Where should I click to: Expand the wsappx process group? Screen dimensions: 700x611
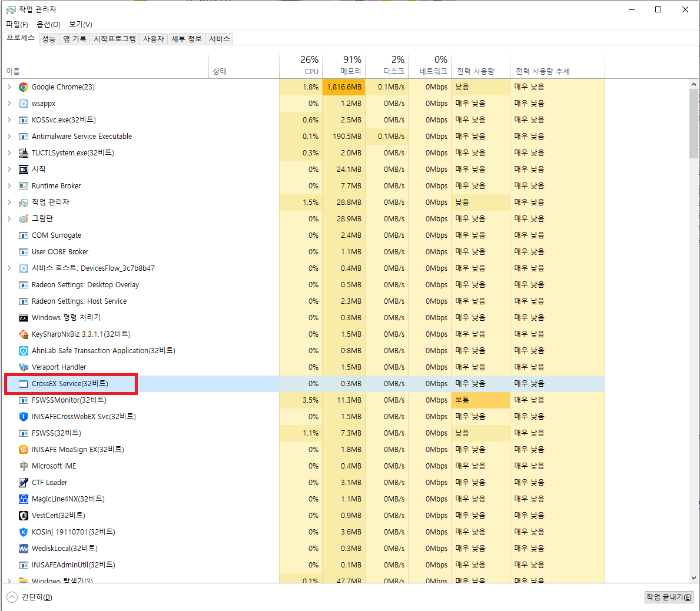(9, 104)
